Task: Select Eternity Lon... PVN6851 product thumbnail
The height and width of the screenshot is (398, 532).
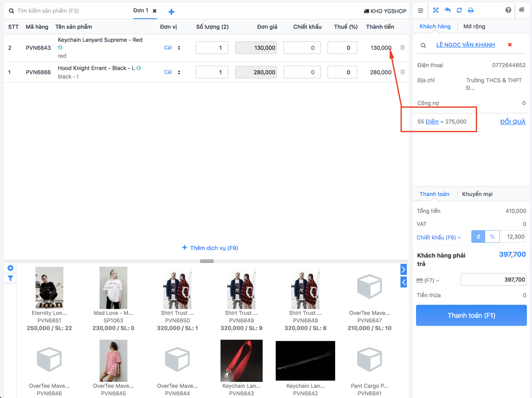Action: click(49, 288)
